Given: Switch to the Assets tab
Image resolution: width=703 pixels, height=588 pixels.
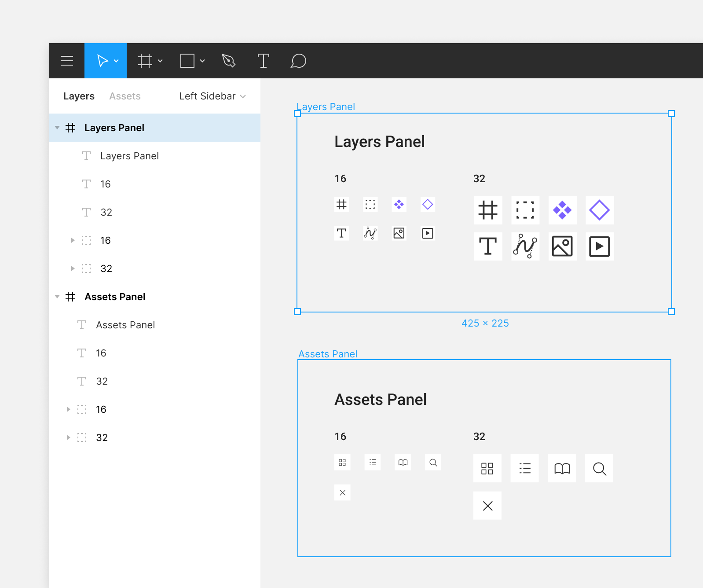Looking at the screenshot, I should click(125, 96).
